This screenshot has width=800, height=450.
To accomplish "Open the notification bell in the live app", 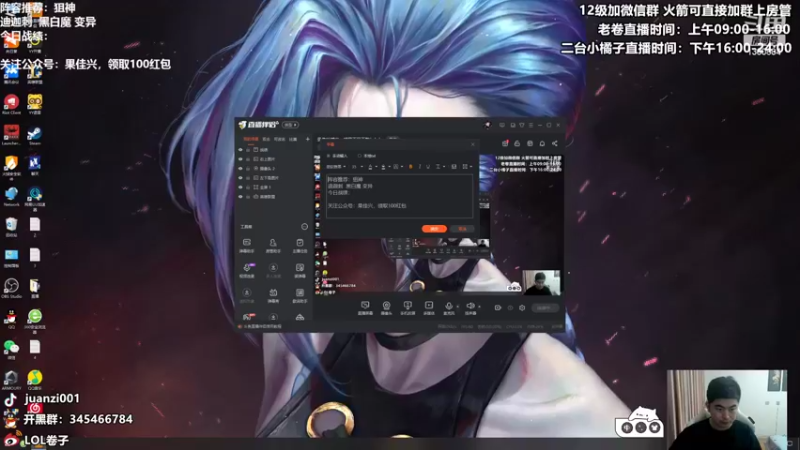I will [542, 144].
